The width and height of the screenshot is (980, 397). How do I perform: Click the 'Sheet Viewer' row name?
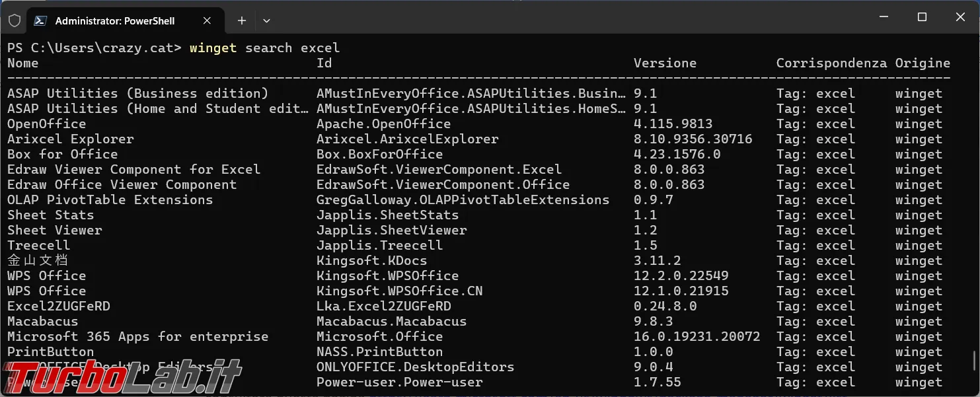point(55,231)
